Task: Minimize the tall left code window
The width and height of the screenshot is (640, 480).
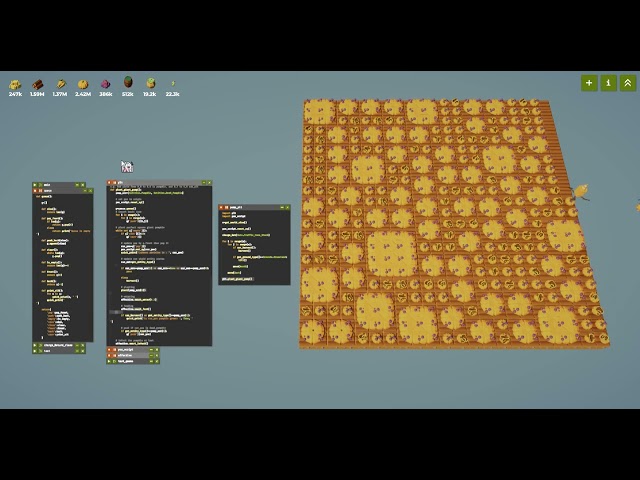Action: point(85,191)
